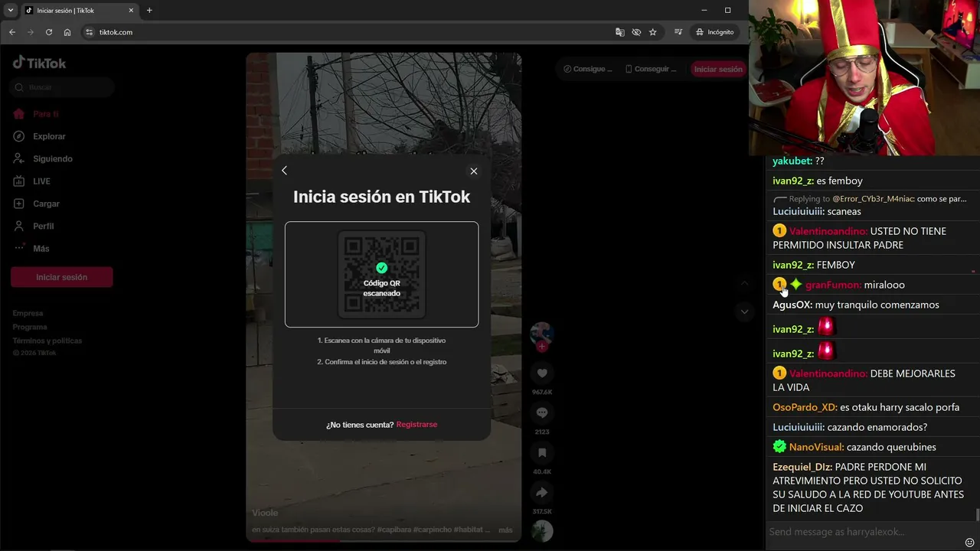Bookmark this page with the star
The image size is (980, 551).
[653, 32]
